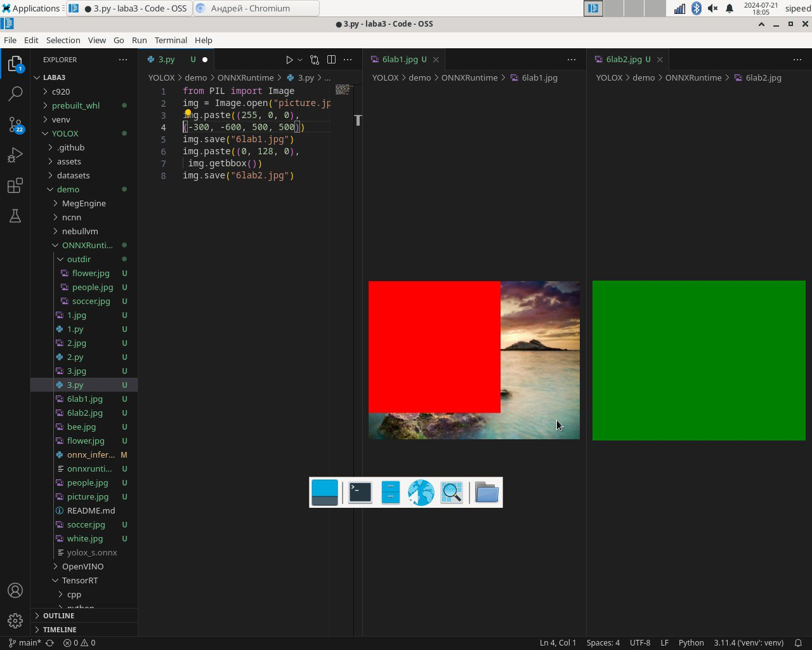Open the Accounts icon in activity bar

pos(15,590)
